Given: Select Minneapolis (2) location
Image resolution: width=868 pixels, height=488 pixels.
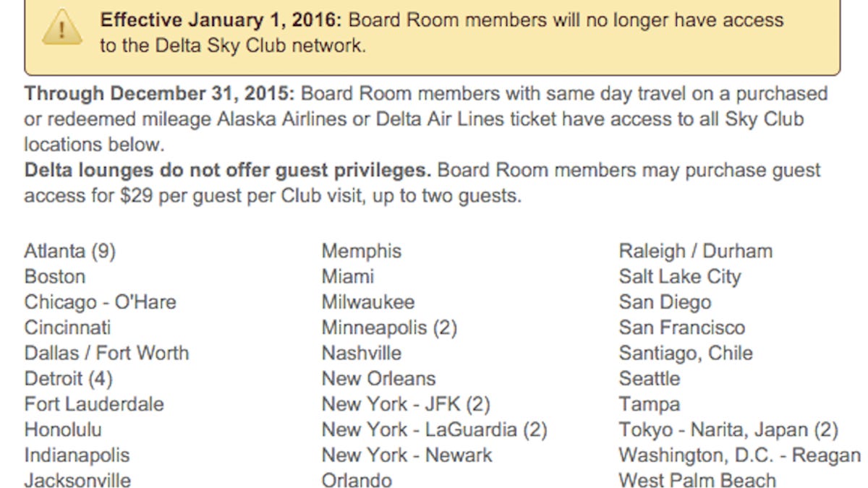Looking at the screenshot, I should (389, 328).
